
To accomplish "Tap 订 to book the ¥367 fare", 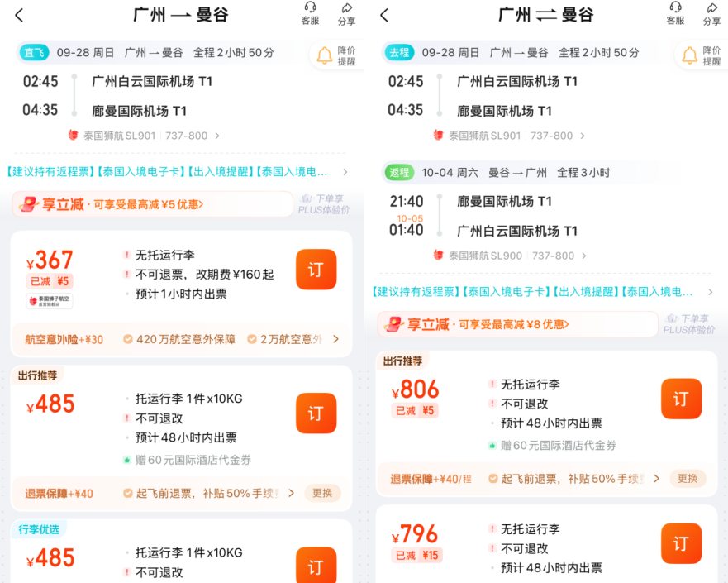I will pyautogui.click(x=316, y=269).
